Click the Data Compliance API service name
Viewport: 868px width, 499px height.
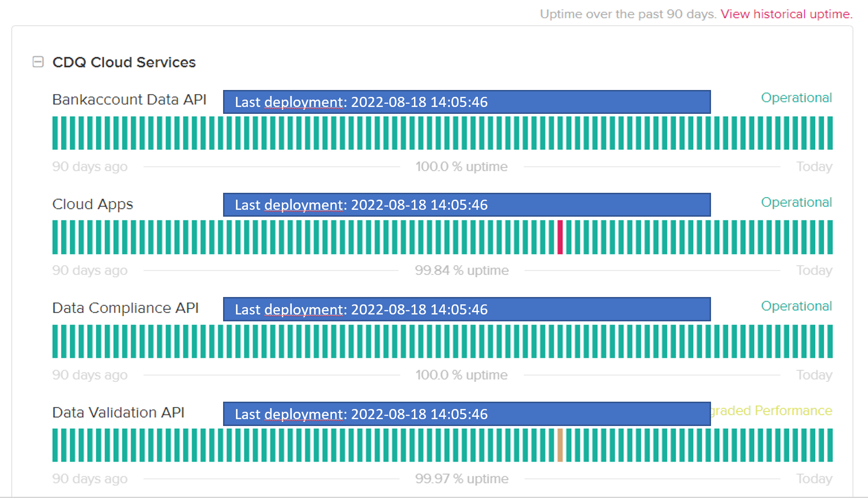[125, 308]
